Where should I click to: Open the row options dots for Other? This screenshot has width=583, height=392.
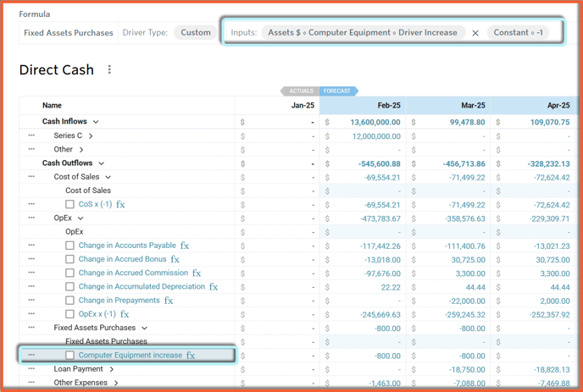[31, 149]
